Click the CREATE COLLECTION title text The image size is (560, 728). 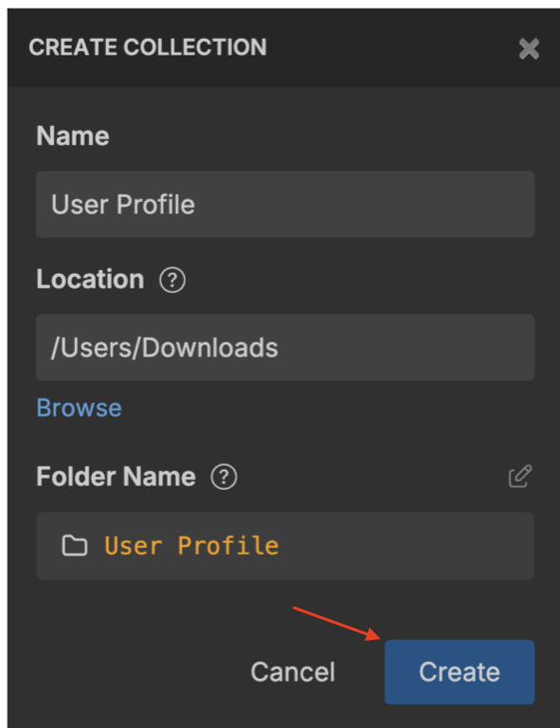coord(148,47)
